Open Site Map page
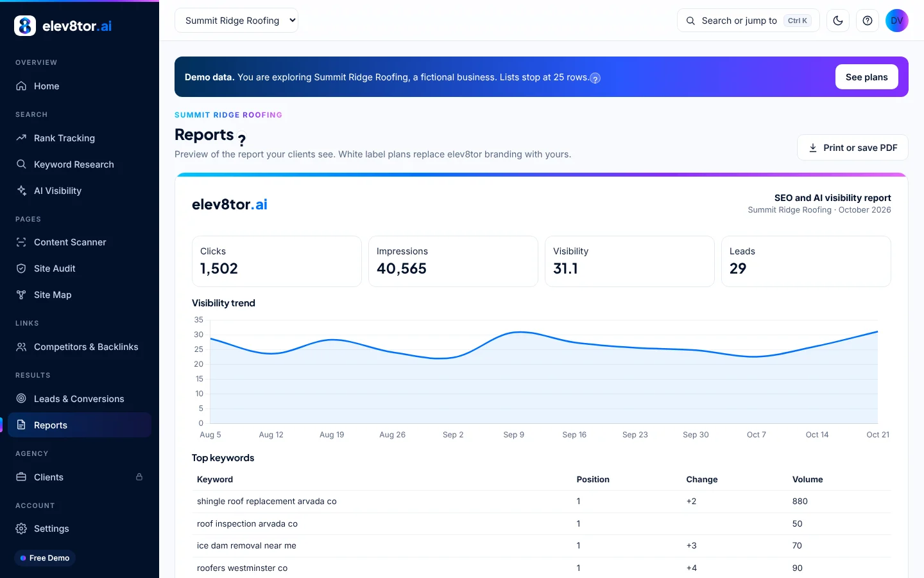 (80, 295)
